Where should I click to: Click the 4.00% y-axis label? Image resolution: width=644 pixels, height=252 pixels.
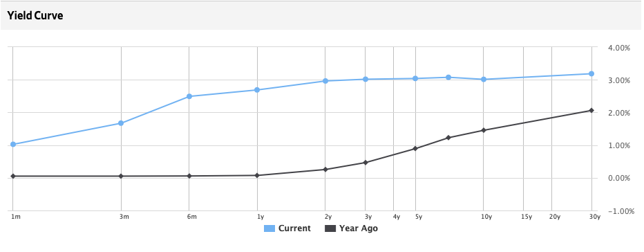pos(618,47)
